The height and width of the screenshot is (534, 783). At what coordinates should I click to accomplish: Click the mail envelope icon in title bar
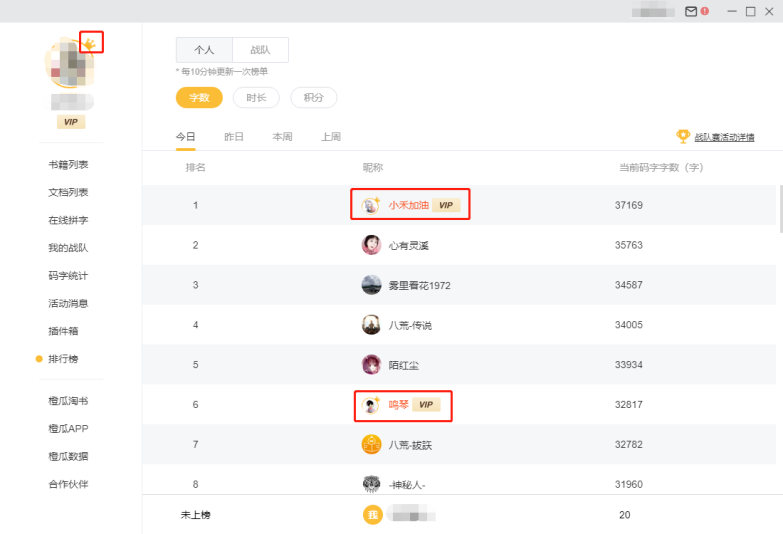[691, 11]
